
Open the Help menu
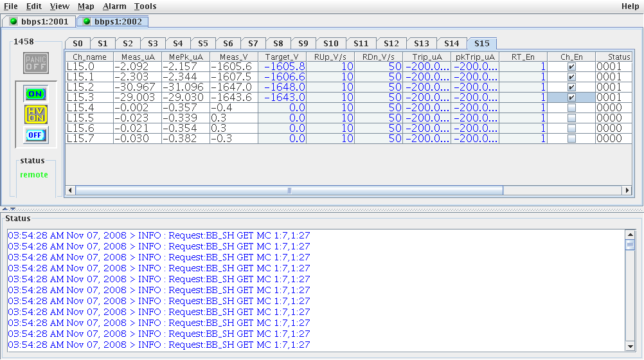coord(630,6)
